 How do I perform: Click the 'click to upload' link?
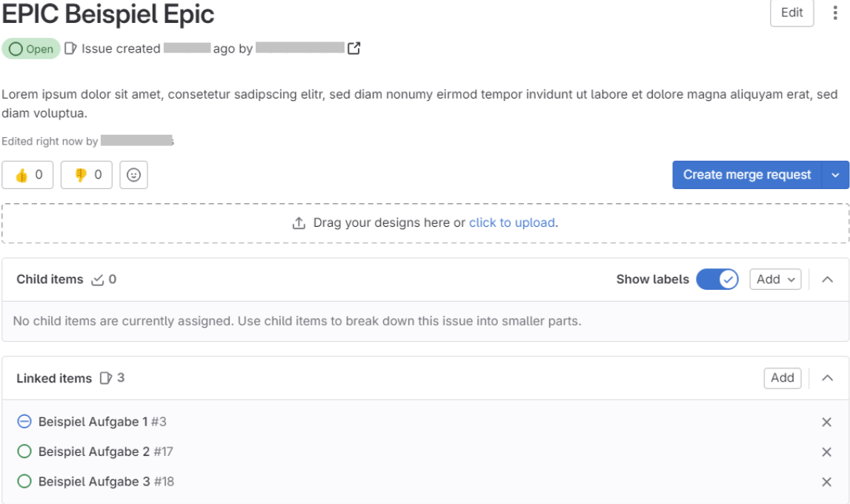(512, 223)
